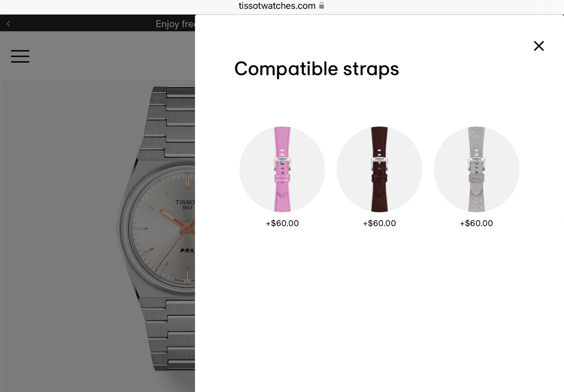This screenshot has height=392, width=564.
Task: Open the hamburger navigation menu
Action: click(20, 56)
